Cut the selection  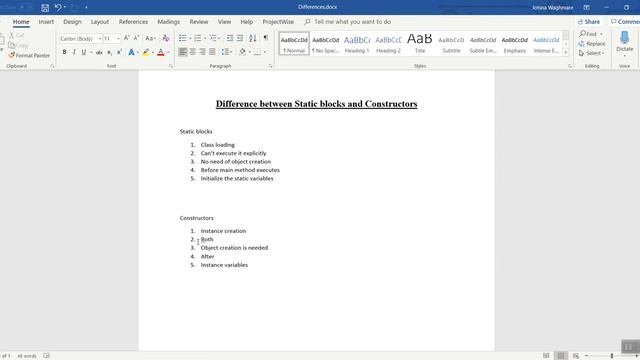[17, 36]
